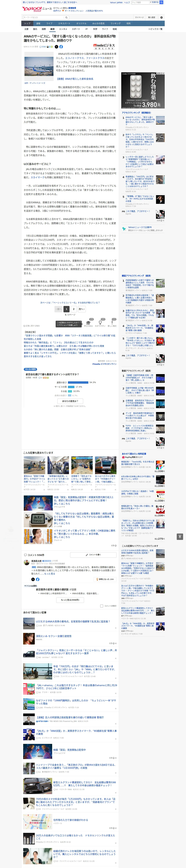Open the 運賃の安さ 54.3% poll result bar
Viewport: 186px width, 868px height.
[x=79, y=382]
